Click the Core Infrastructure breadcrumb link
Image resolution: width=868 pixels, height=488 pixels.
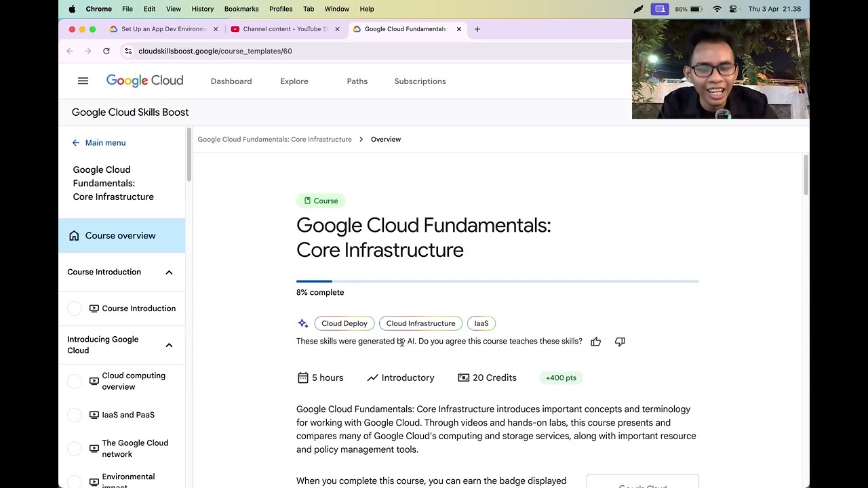[275, 140]
